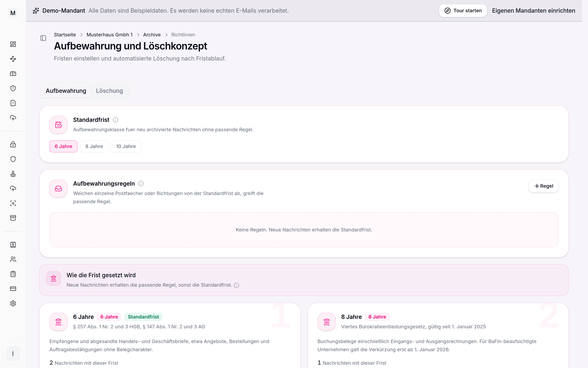Viewport: 588px width, 368px height.
Task: Switch to the Löschung tab
Action: pos(109,91)
